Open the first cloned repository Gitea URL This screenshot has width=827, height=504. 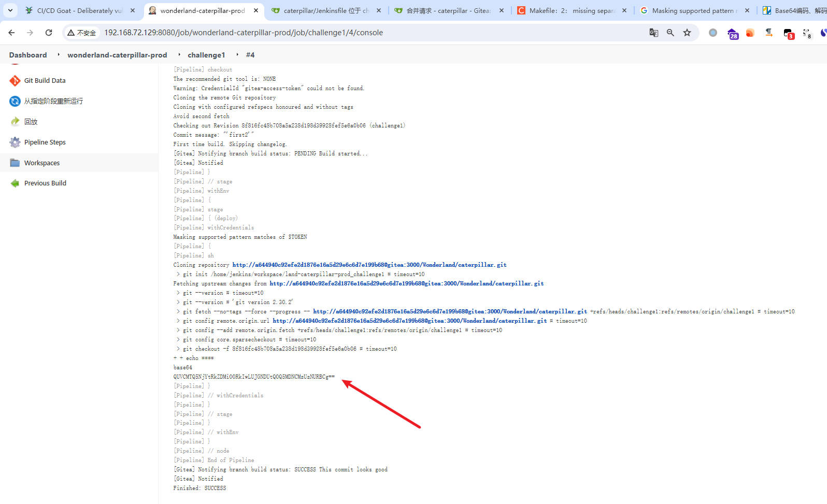click(x=369, y=265)
